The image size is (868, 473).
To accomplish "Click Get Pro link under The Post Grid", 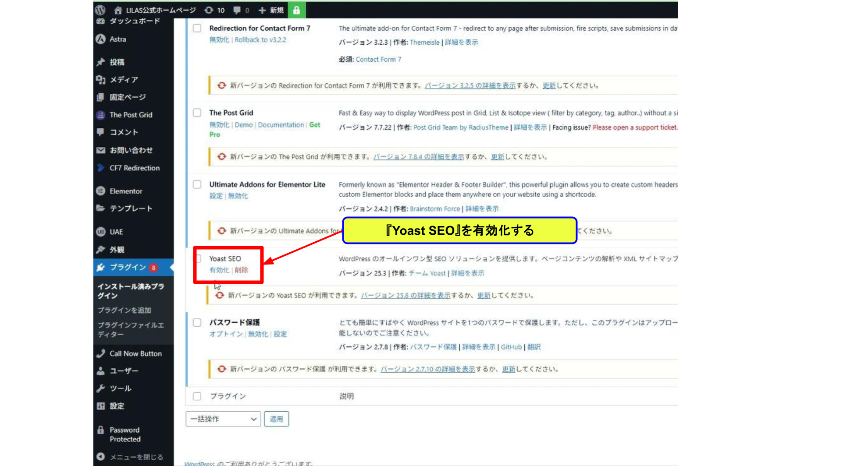I will pyautogui.click(x=315, y=125).
